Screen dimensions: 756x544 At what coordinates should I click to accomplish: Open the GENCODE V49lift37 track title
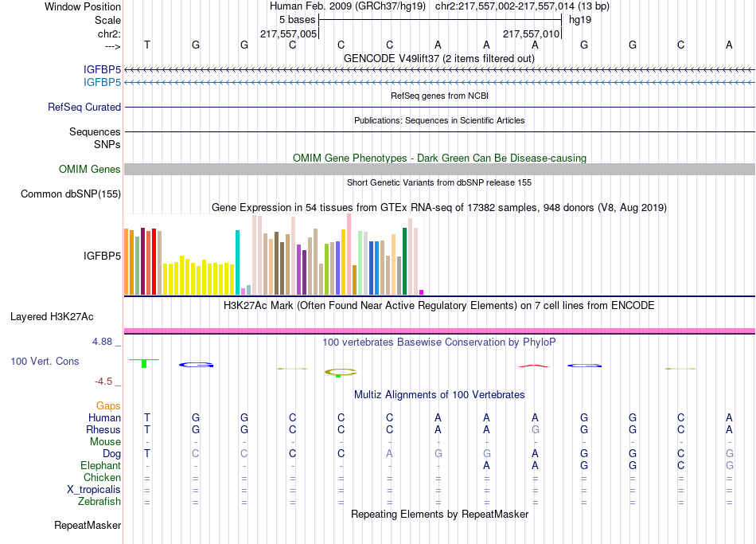coord(439,58)
